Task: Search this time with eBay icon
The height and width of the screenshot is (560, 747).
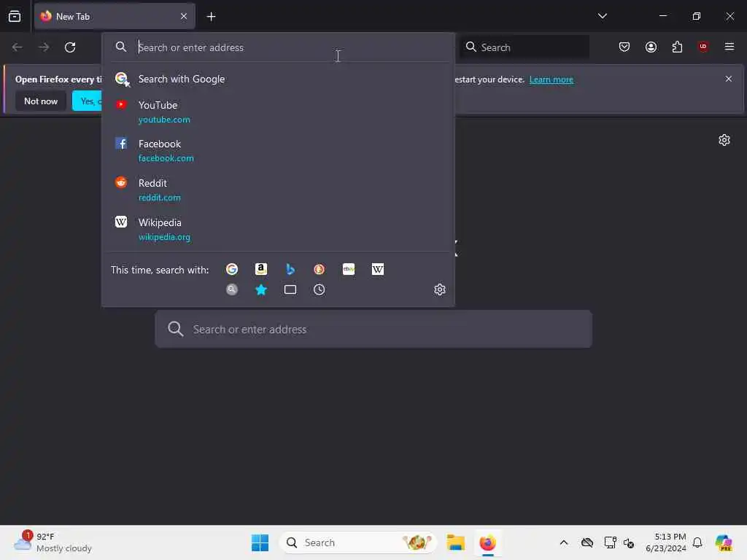Action: (x=349, y=270)
